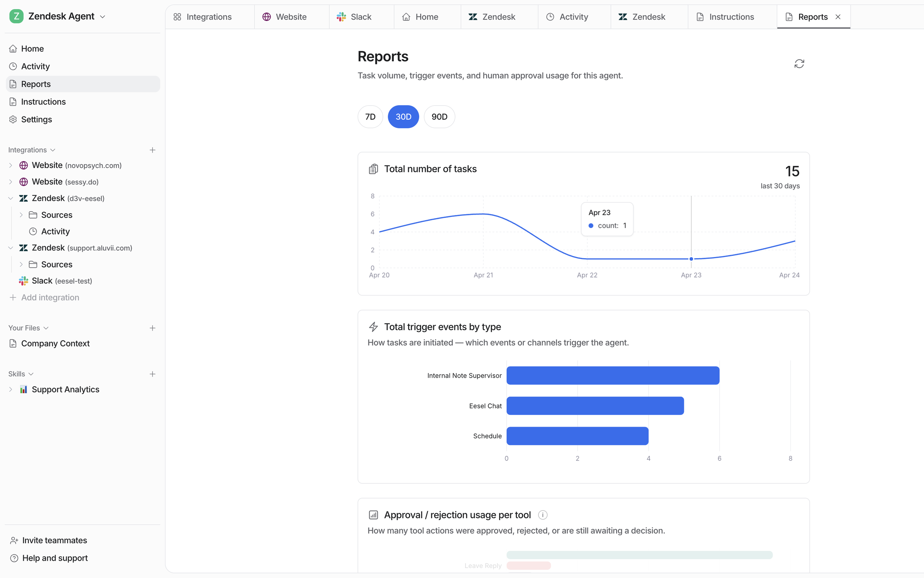Image resolution: width=924 pixels, height=578 pixels.
Task: Close the Reports tab
Action: 838,17
